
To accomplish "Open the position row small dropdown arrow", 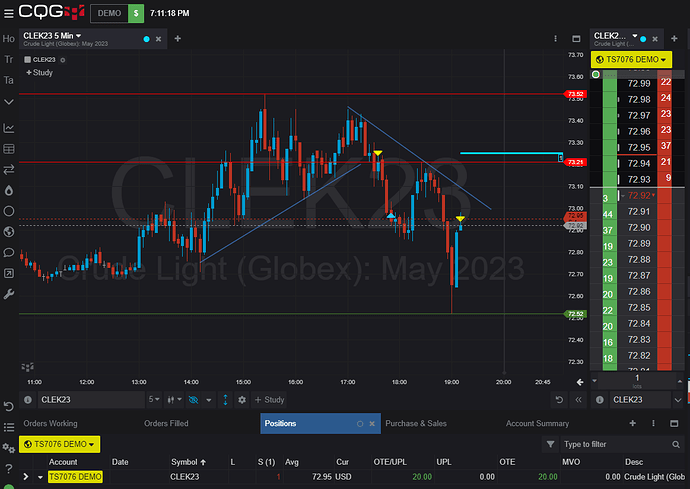I will [x=40, y=477].
